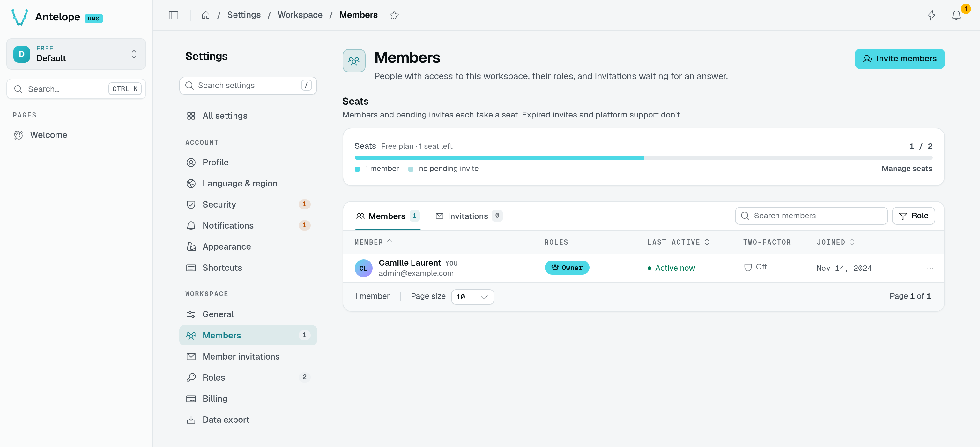This screenshot has height=447, width=980.
Task: Open the lightning quick actions icon
Action: pos(931,15)
